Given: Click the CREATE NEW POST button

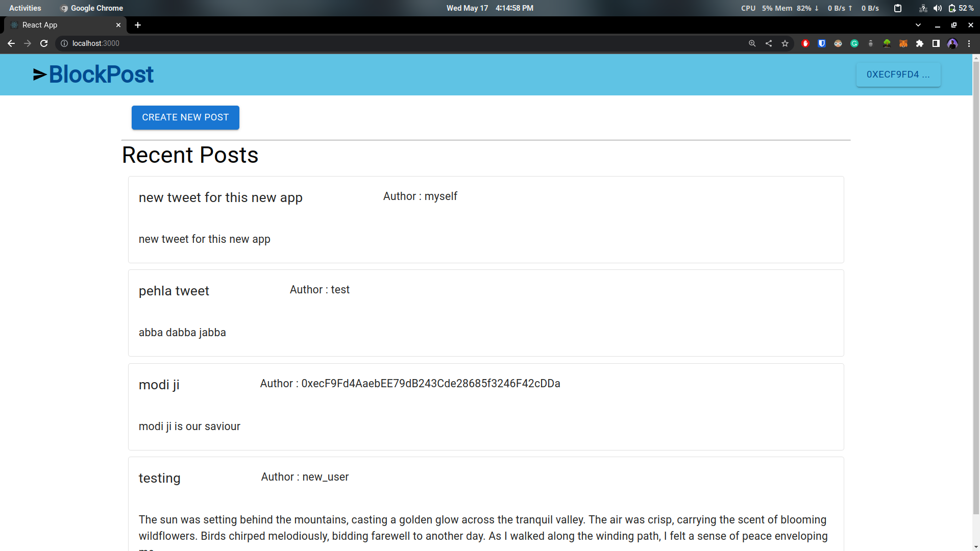Looking at the screenshot, I should pyautogui.click(x=185, y=117).
